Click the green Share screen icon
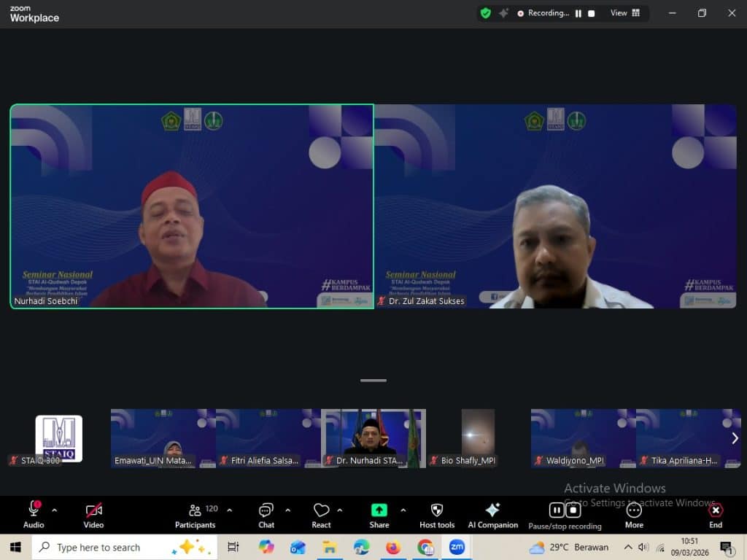747x560 pixels. [379, 510]
